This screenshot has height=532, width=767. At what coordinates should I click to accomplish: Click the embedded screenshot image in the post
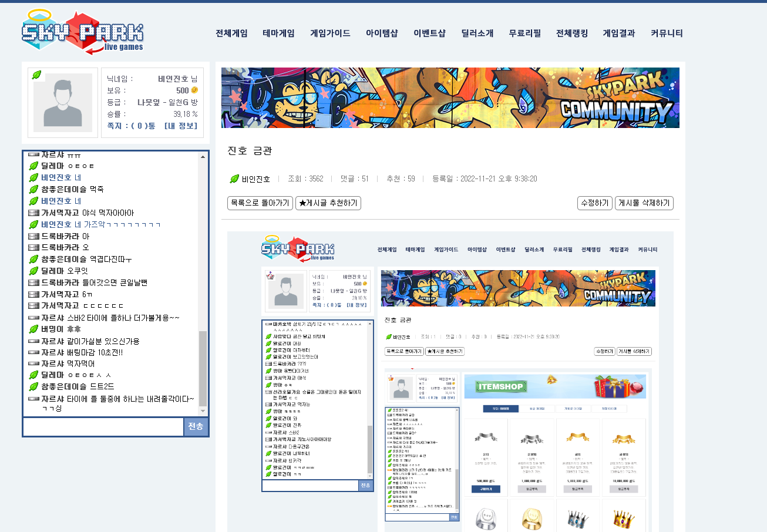(450, 382)
